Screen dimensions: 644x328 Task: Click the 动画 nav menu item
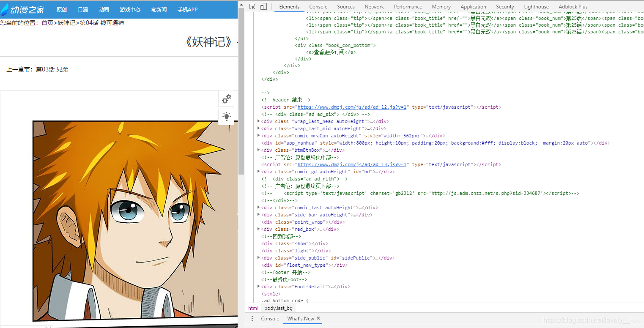pyautogui.click(x=104, y=10)
